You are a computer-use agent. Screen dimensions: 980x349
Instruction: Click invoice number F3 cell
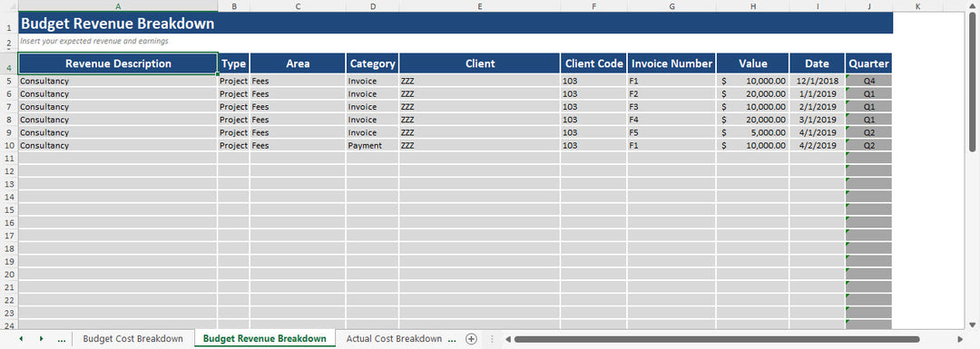(671, 107)
